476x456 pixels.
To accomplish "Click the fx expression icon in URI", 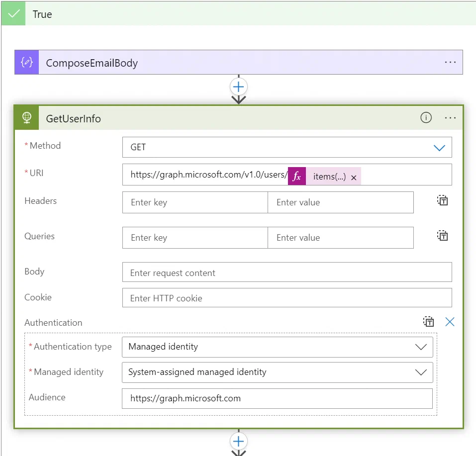I will 296,176.
